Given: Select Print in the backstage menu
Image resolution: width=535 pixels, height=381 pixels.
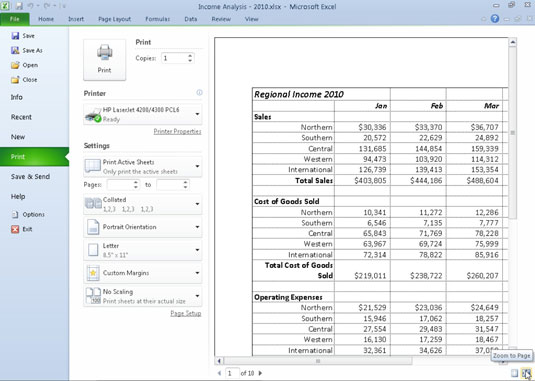Looking at the screenshot, I should [x=34, y=157].
